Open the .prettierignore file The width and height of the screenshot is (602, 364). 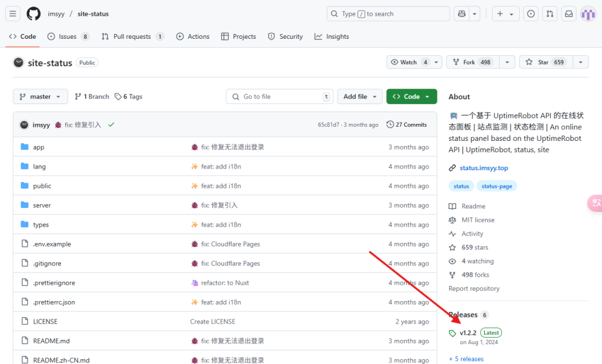pos(54,282)
